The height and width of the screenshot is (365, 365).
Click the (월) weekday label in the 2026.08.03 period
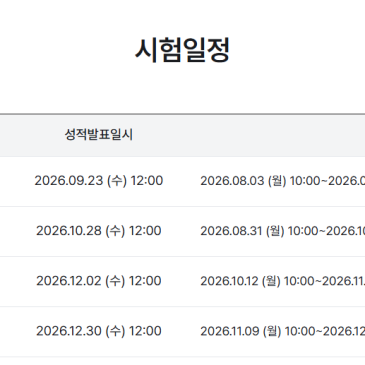(277, 181)
